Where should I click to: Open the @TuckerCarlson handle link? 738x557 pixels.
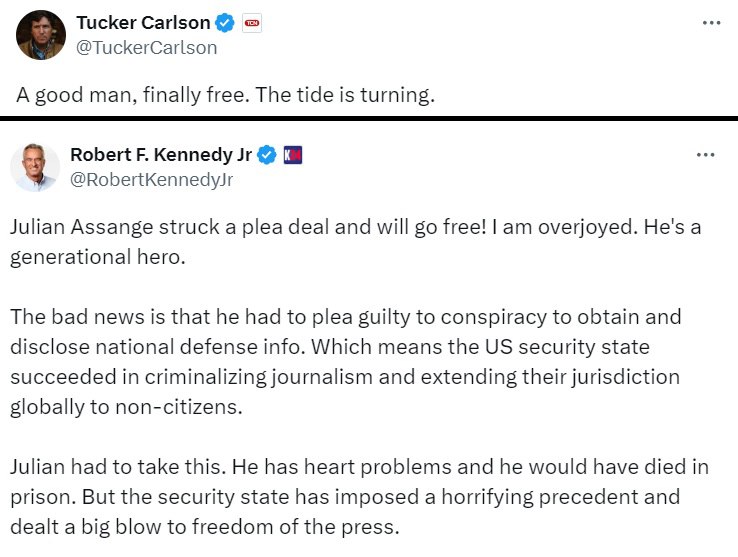pos(146,48)
